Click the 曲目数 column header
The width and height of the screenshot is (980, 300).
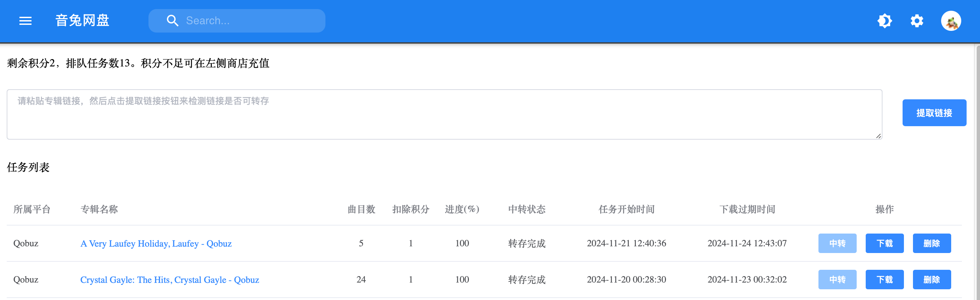(361, 209)
